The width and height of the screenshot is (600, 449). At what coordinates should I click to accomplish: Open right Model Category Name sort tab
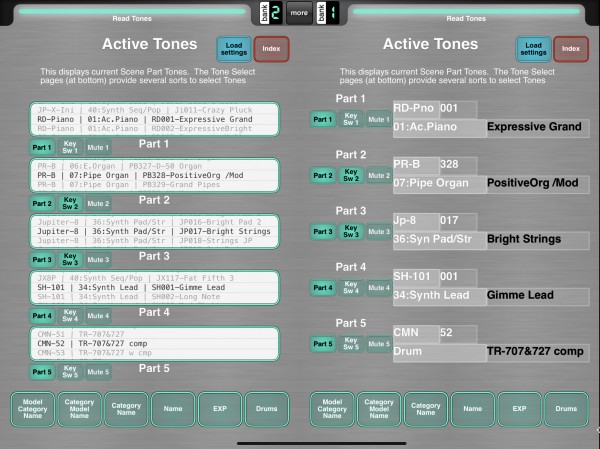(x=332, y=409)
